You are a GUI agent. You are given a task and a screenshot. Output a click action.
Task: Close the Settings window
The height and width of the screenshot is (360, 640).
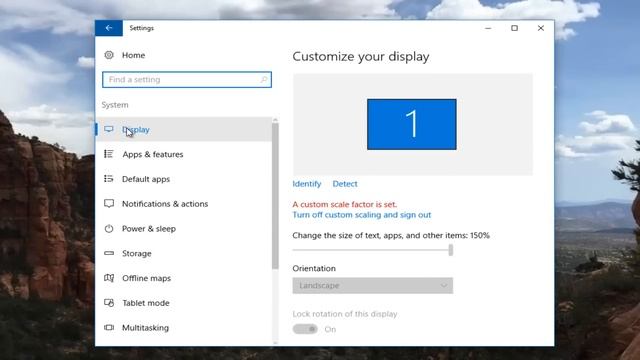[541, 28]
